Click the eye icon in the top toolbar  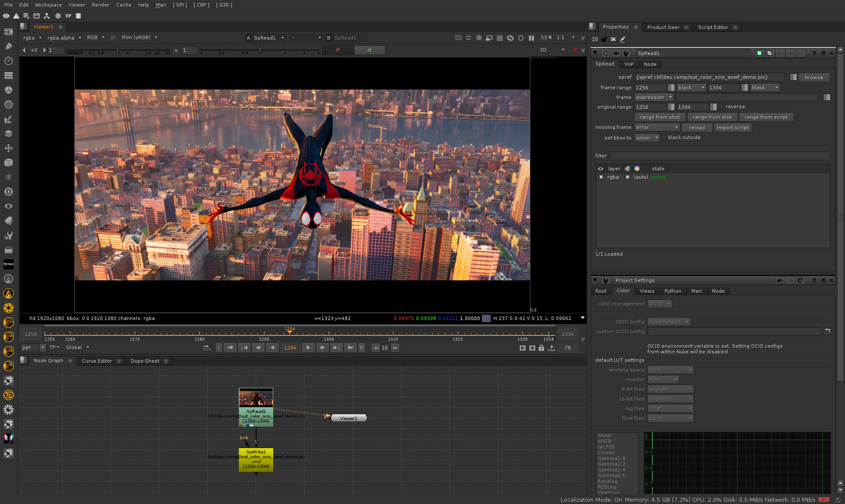pos(6,16)
